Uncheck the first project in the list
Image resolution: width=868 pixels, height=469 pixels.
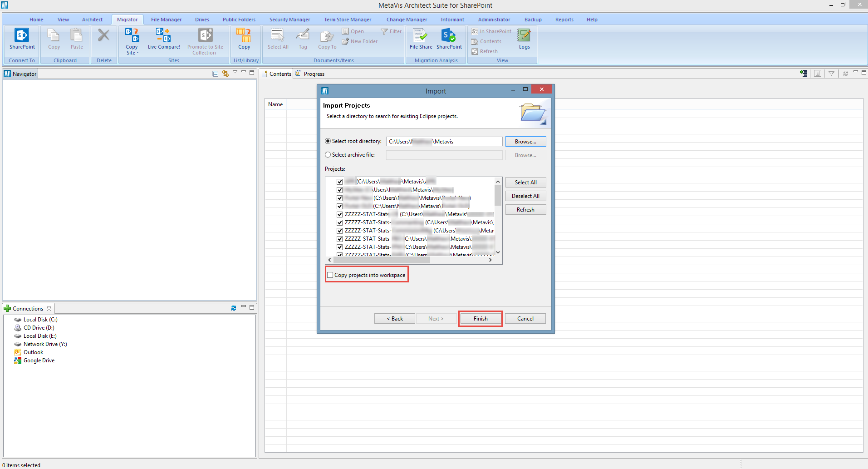(x=339, y=182)
